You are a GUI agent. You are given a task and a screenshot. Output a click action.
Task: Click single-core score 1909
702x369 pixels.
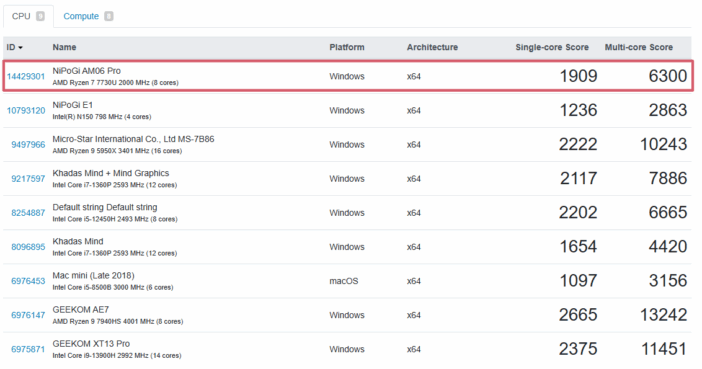[578, 76]
